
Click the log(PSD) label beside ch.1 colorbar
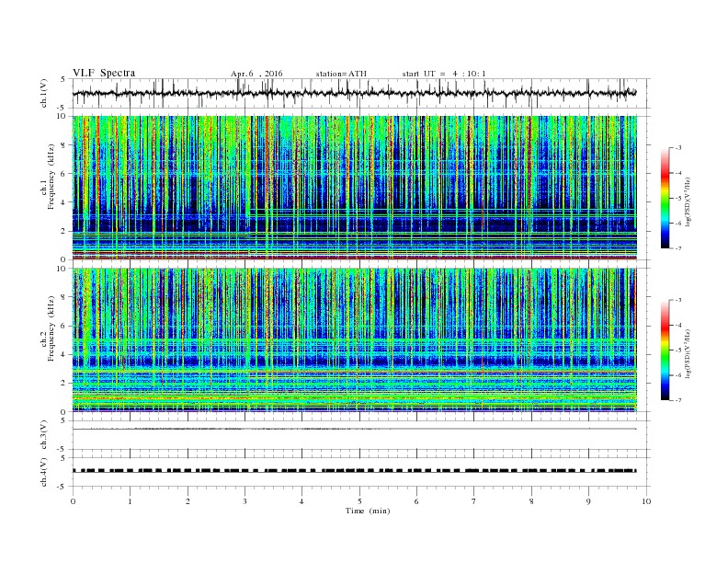(688, 201)
